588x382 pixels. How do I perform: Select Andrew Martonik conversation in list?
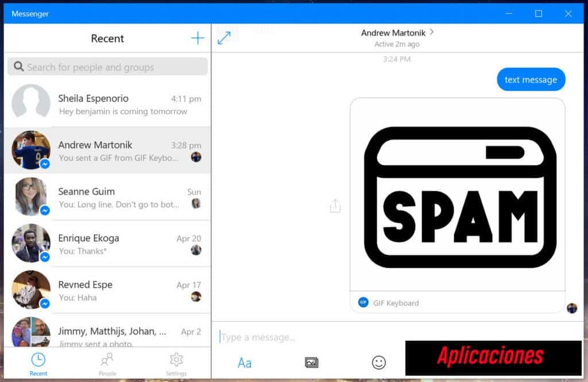tap(107, 150)
